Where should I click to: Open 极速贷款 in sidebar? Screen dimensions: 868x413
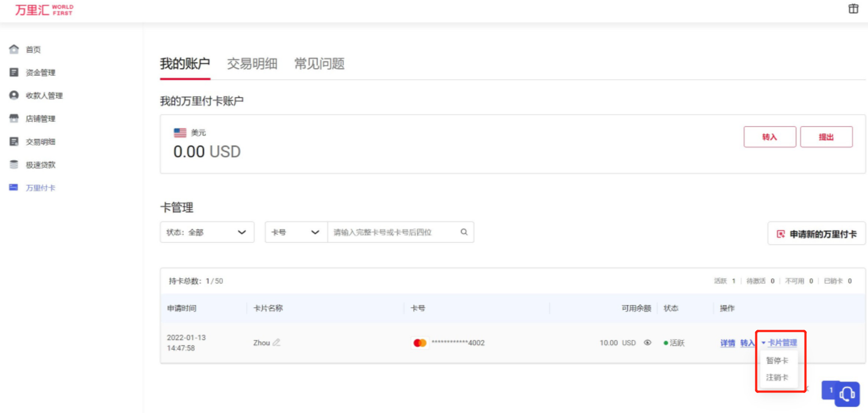[41, 165]
